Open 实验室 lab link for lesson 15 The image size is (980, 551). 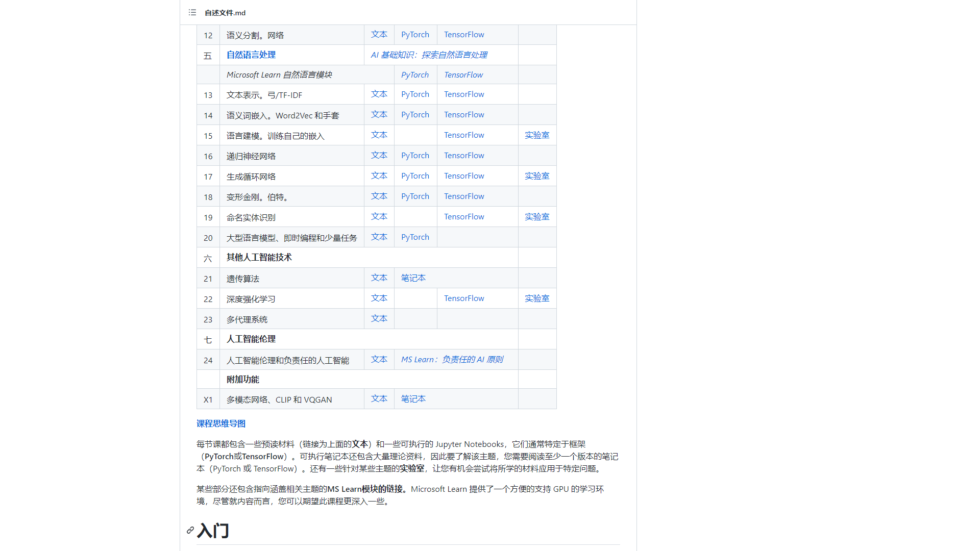click(x=537, y=135)
